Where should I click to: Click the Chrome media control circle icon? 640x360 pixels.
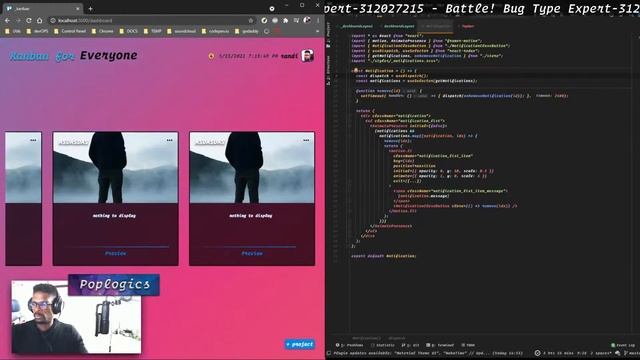[x=272, y=9]
